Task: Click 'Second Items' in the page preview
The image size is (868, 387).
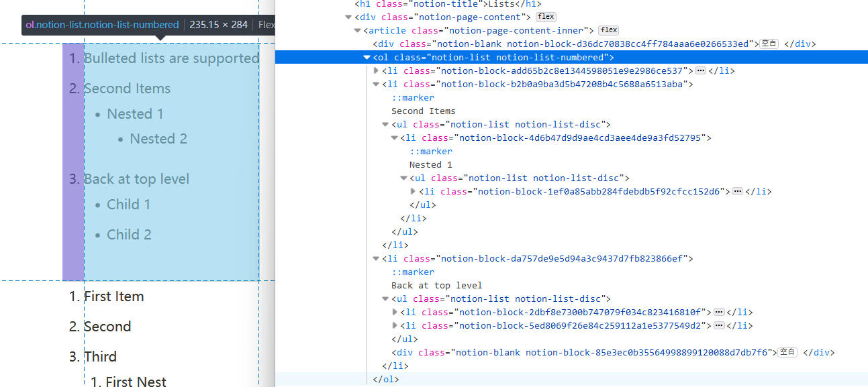Action: click(x=127, y=89)
